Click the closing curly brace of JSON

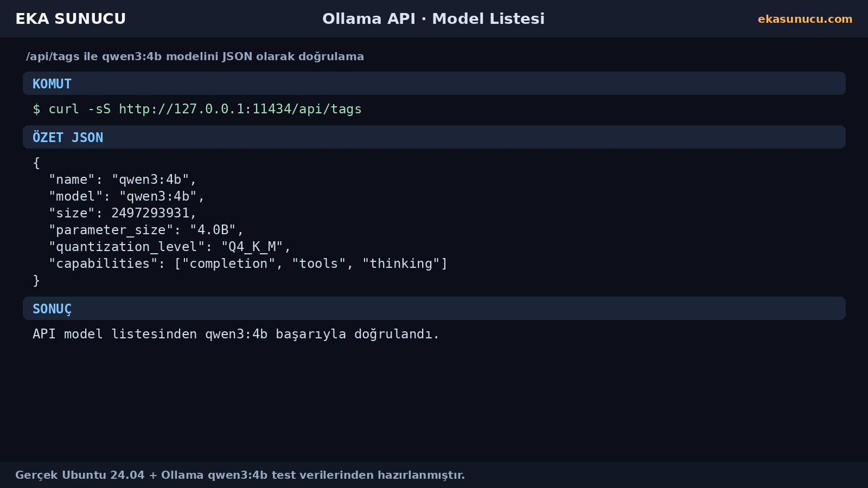pos(36,280)
